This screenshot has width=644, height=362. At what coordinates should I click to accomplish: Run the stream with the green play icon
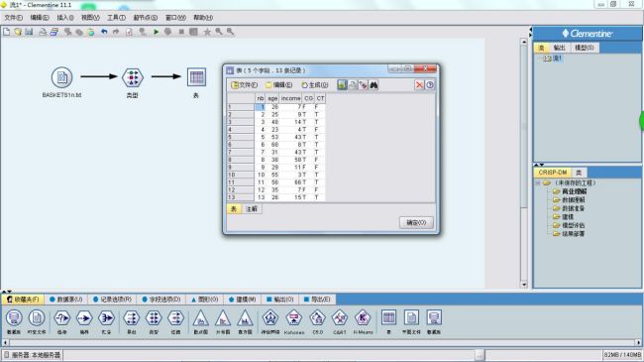pyautogui.click(x=157, y=32)
